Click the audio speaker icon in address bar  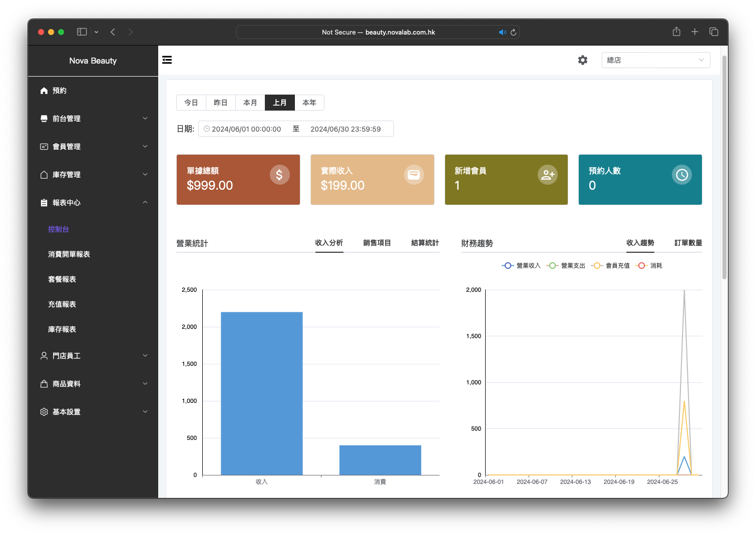502,32
